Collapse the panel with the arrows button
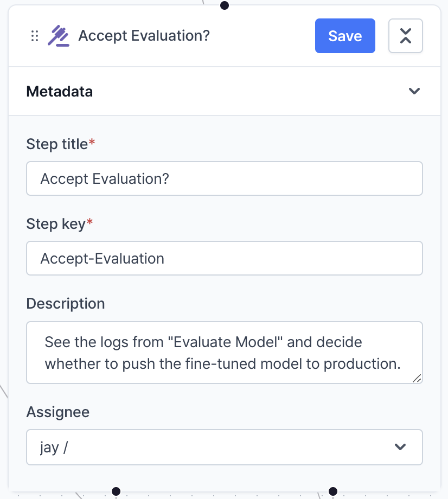This screenshot has height=499, width=448. coord(405,36)
